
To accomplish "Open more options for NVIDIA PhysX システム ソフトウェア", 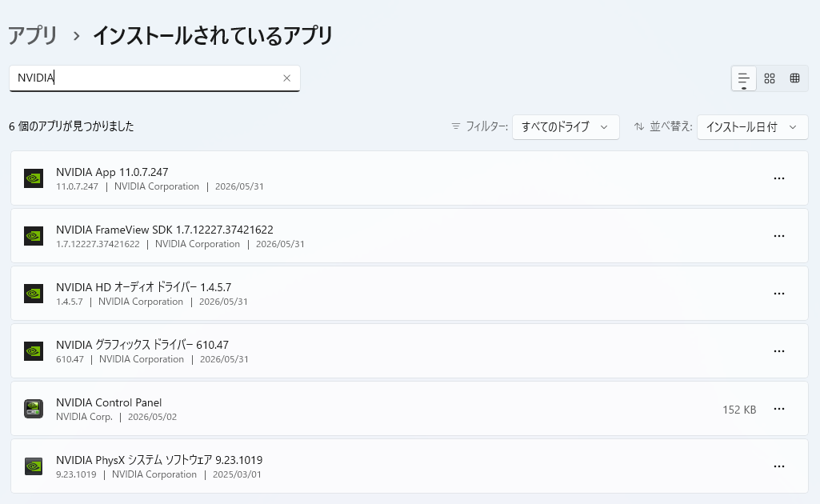I will [x=778, y=466].
